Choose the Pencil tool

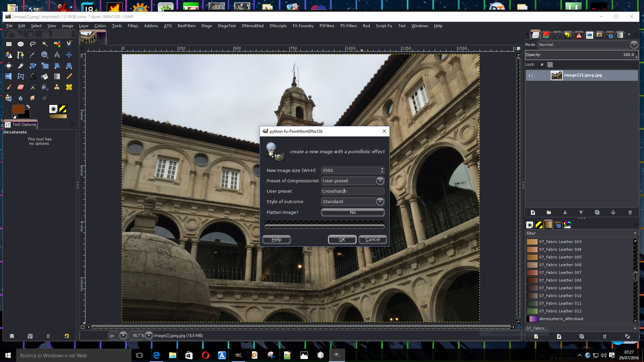pos(69,76)
